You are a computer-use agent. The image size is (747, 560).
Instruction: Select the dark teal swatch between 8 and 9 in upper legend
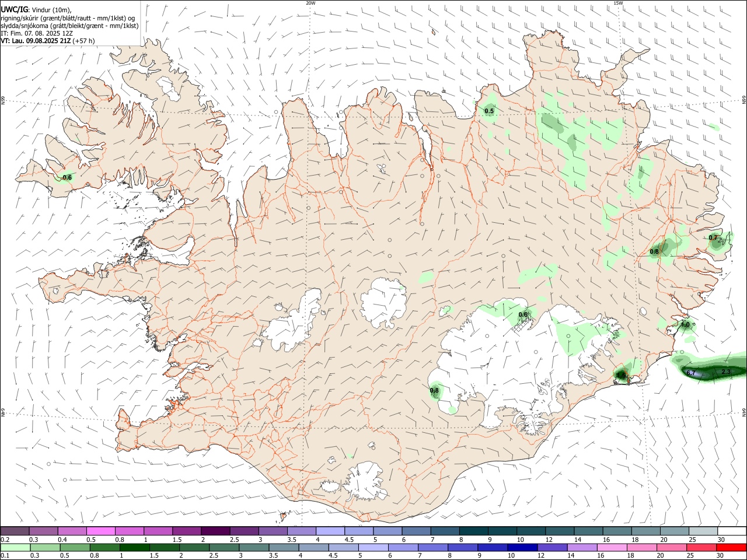tap(473, 531)
